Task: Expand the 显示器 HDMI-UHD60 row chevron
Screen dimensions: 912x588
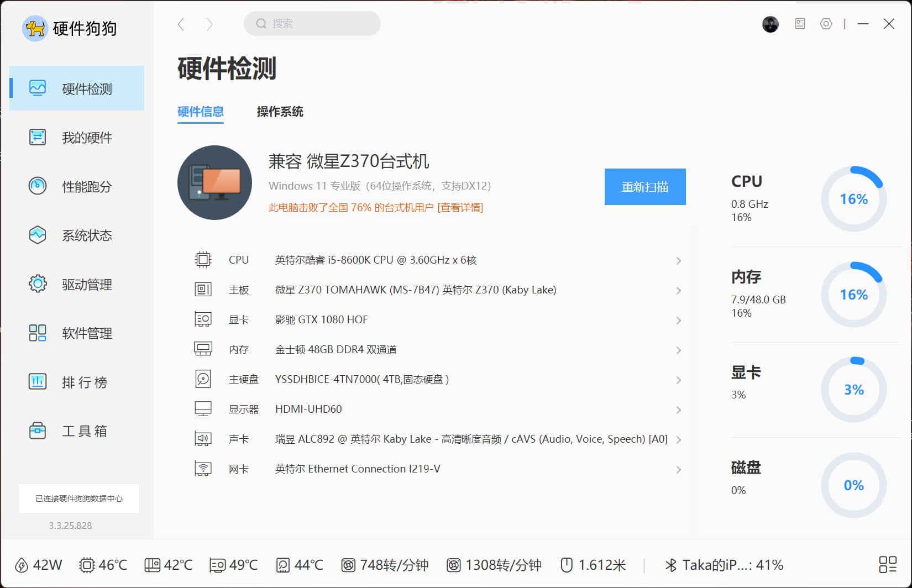Action: (x=678, y=410)
